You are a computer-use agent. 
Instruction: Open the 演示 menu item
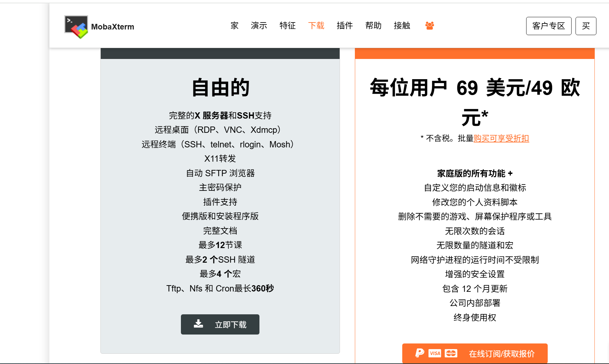click(259, 26)
